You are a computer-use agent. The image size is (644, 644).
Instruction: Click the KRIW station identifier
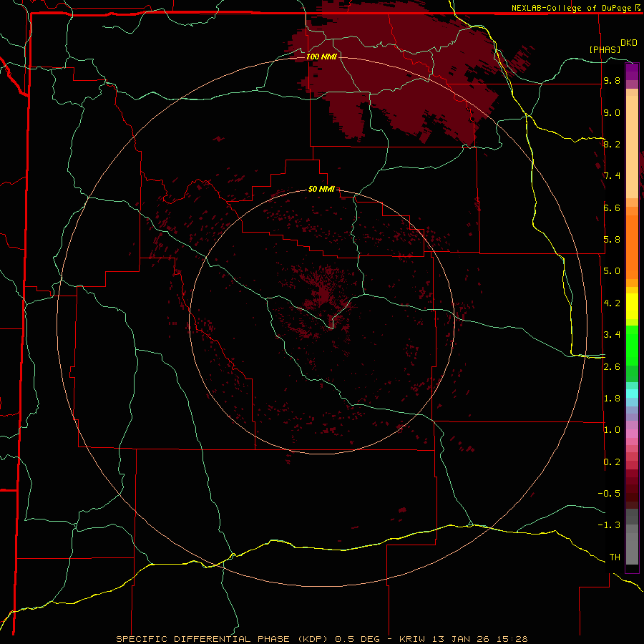click(x=412, y=639)
